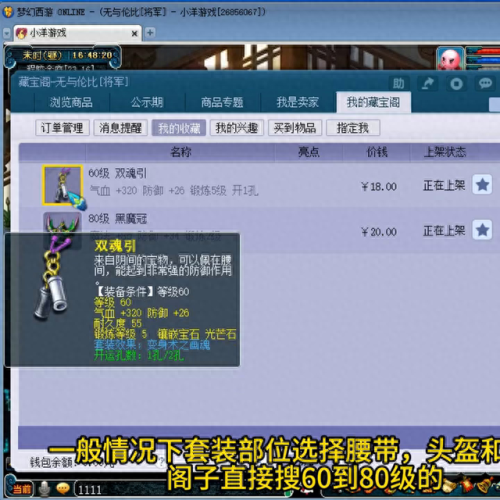The width and height of the screenshot is (500, 500).
Task: Toggle favorite star for 黑魔冠 row
Action: (x=482, y=230)
